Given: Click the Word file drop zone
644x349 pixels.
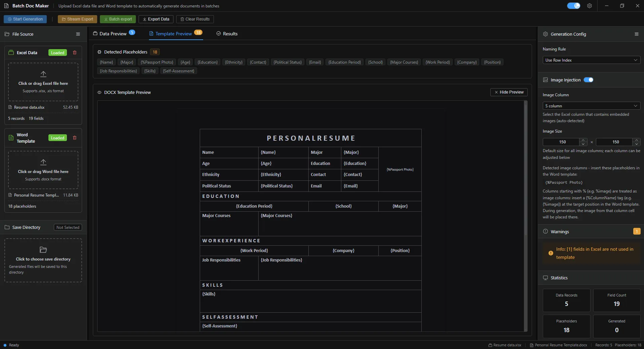Looking at the screenshot, I should pos(43,170).
